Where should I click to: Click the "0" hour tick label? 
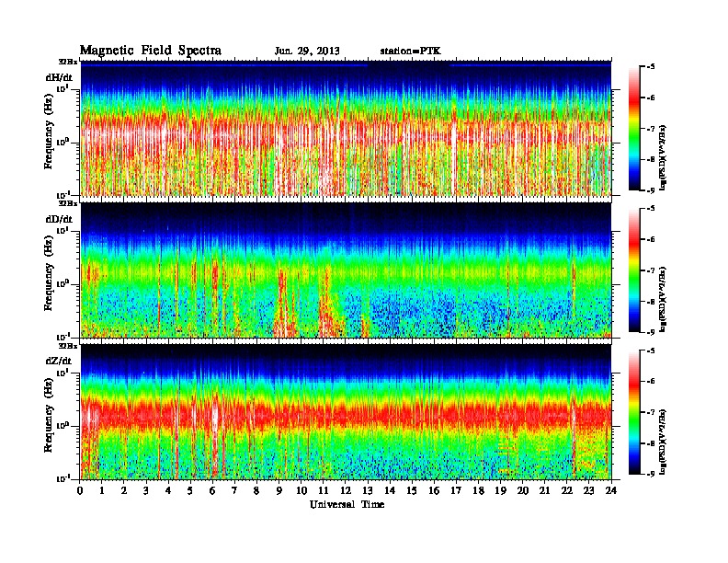pos(80,490)
